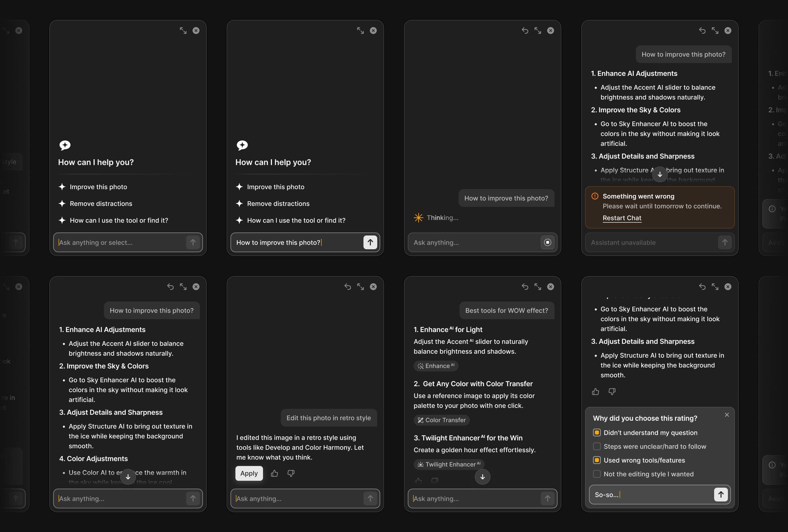788x532 pixels.
Task: Click the sparkle assistant avatar above 'How can I help you?'
Action: 64,145
